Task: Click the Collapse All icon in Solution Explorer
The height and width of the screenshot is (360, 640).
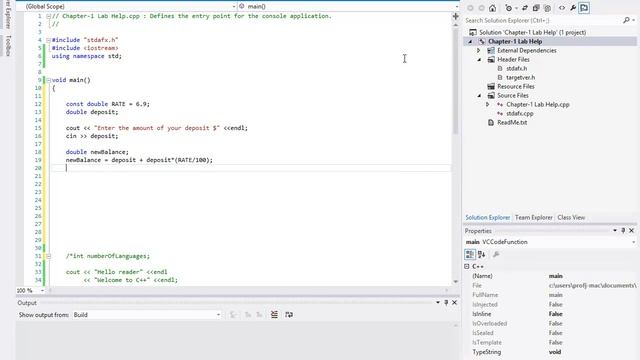Action: click(536, 8)
